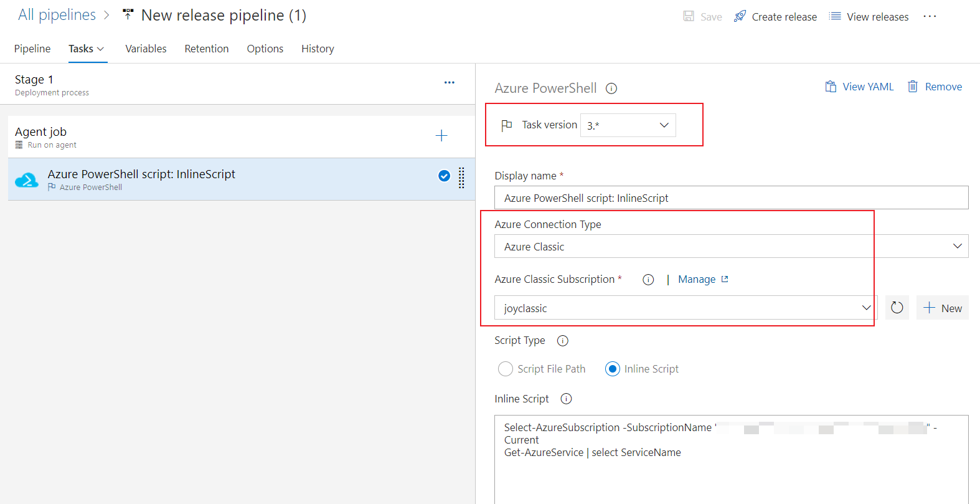This screenshot has width=980, height=504.
Task: Expand the Azure Connection Type dropdown
Action: coord(731,246)
